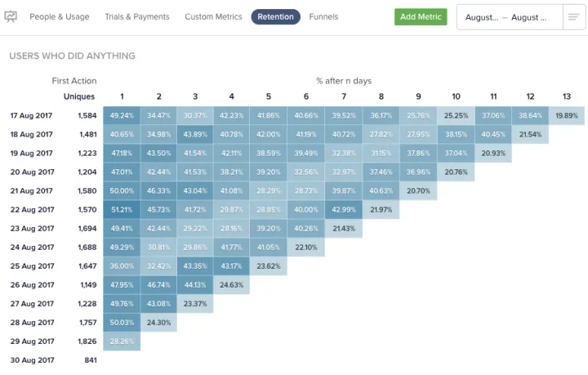Switch to People & Usage tab
Screen dimensions: 588x375
coord(60,16)
